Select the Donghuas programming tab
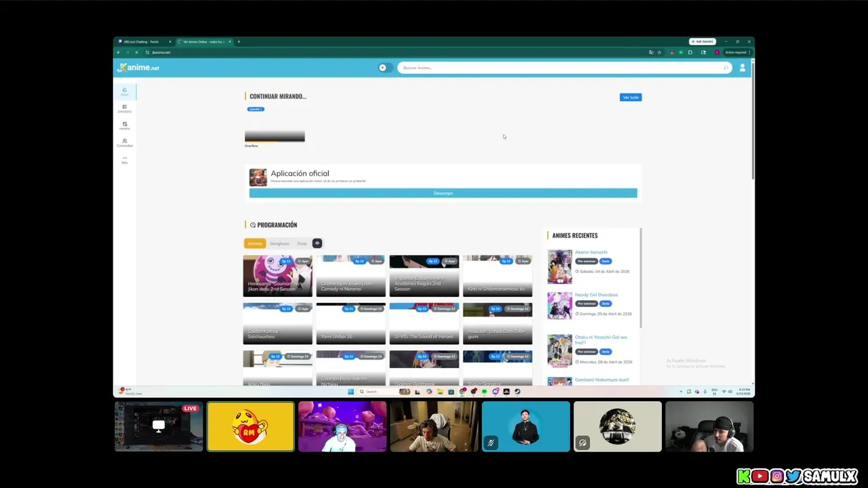The width and height of the screenshot is (868, 488). click(279, 243)
